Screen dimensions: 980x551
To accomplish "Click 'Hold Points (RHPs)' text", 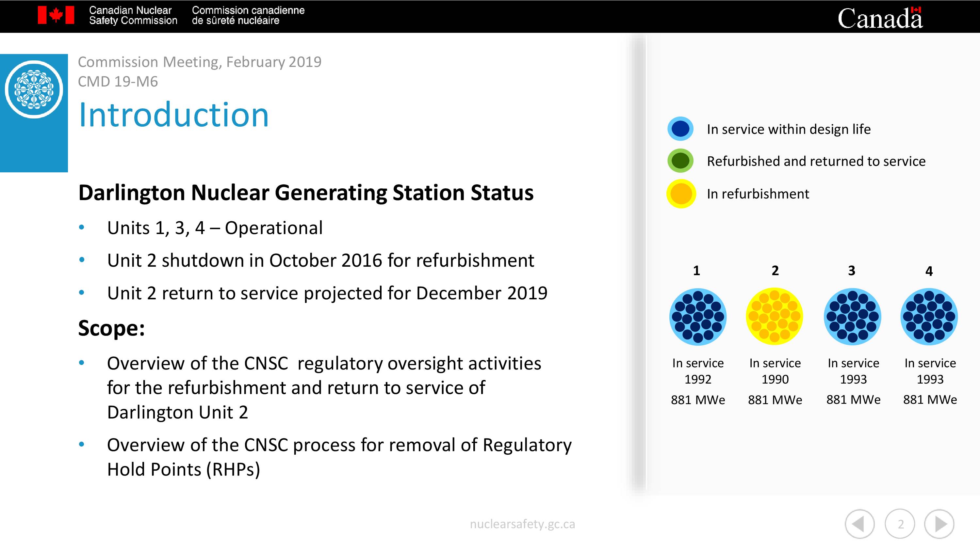I will (184, 469).
